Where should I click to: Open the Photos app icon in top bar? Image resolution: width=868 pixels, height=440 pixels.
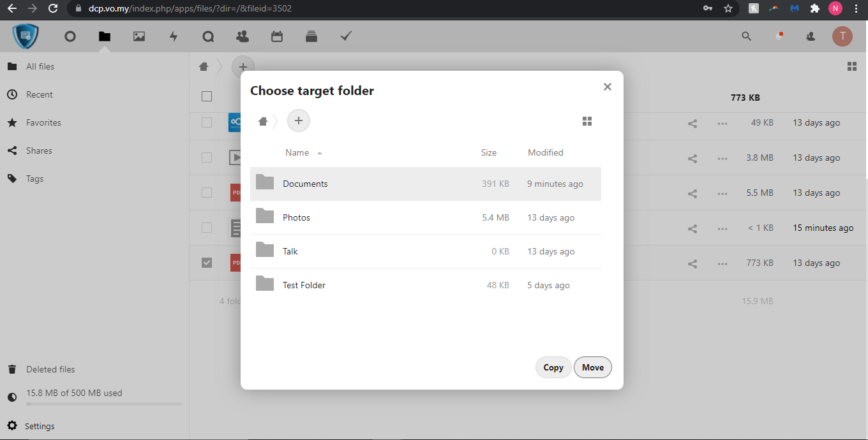139,36
